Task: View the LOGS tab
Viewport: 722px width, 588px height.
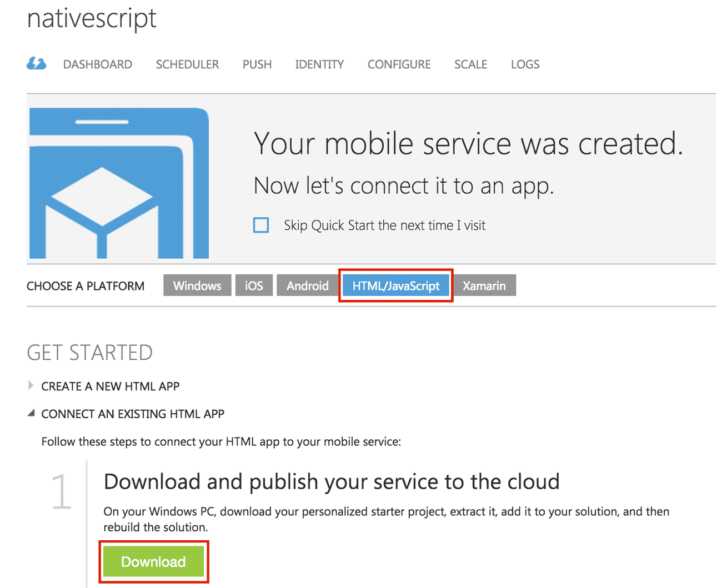Action: coord(524,64)
